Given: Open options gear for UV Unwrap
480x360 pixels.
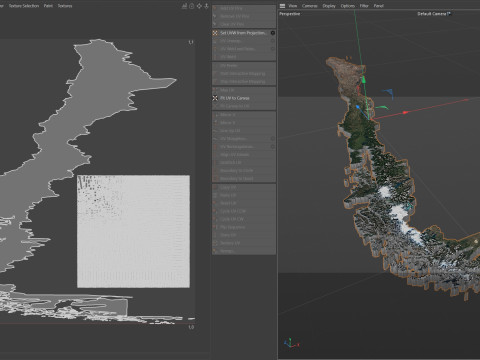Looking at the screenshot, I should (x=273, y=41).
